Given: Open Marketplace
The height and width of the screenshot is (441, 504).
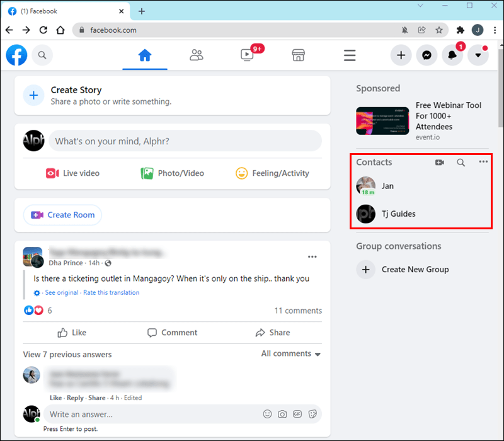Looking at the screenshot, I should pos(298,55).
